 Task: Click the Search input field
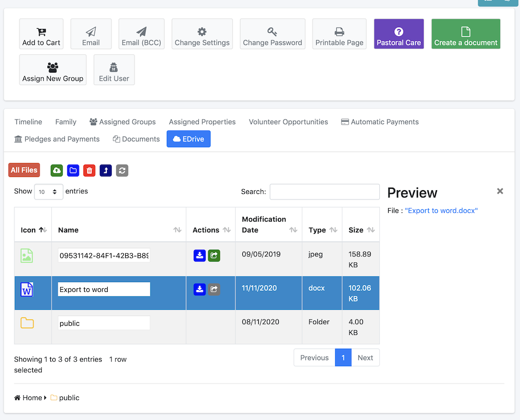tap(324, 192)
